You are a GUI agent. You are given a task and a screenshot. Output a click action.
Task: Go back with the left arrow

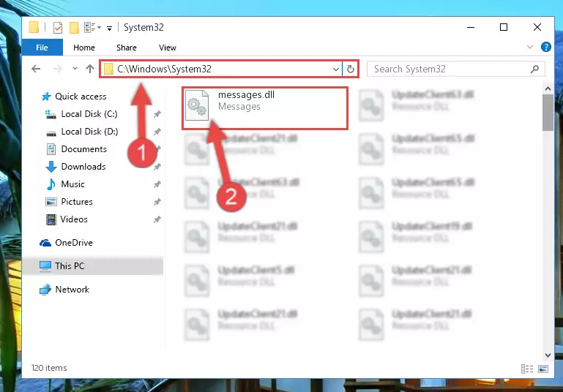pyautogui.click(x=36, y=69)
